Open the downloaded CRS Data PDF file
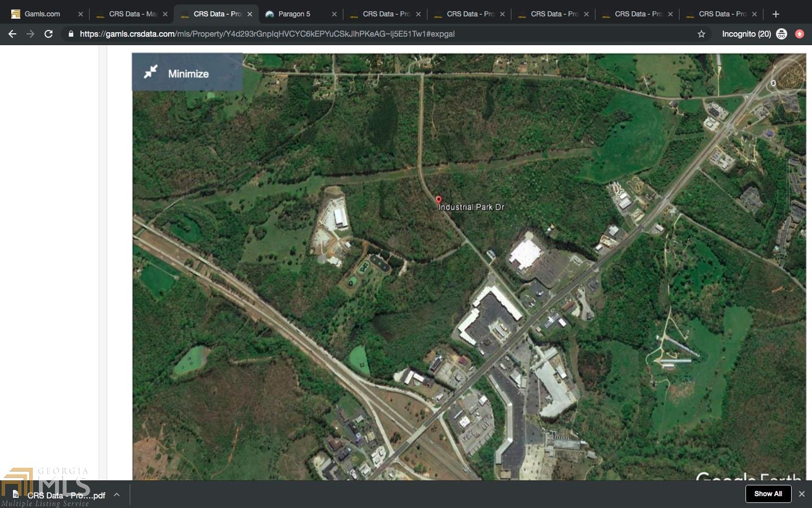 [59, 495]
